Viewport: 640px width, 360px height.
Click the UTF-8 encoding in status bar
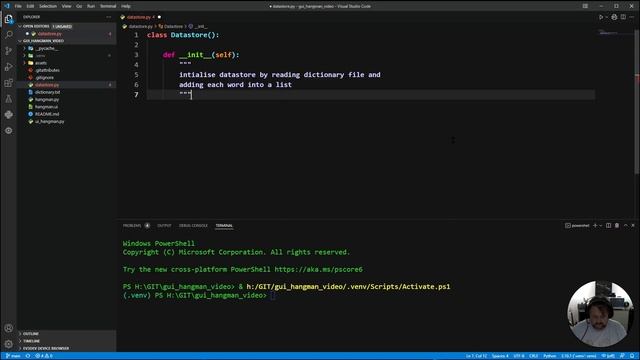click(x=519, y=356)
